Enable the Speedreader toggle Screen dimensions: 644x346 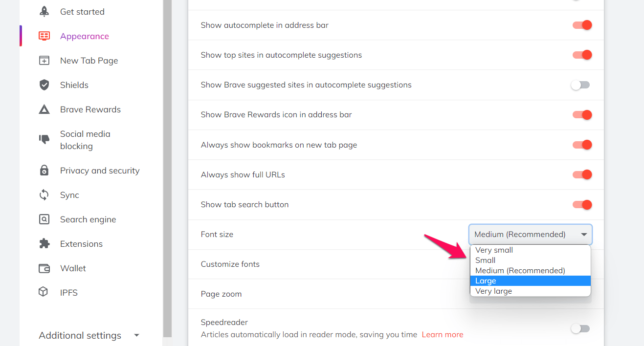[x=580, y=328]
